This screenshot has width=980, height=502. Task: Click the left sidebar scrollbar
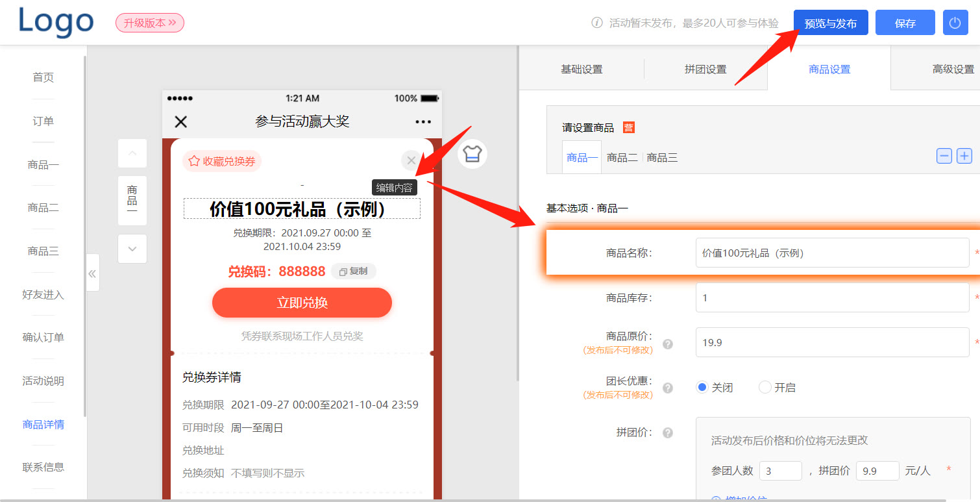click(x=85, y=236)
